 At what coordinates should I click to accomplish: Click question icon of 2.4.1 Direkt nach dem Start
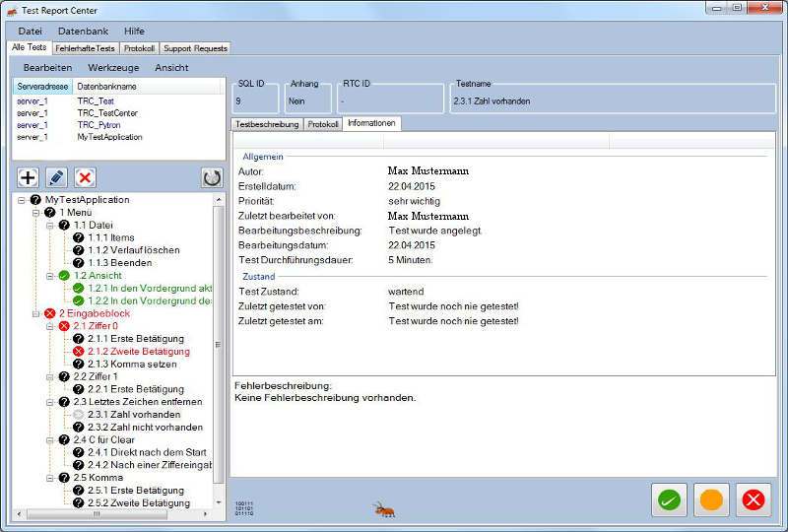point(79,452)
